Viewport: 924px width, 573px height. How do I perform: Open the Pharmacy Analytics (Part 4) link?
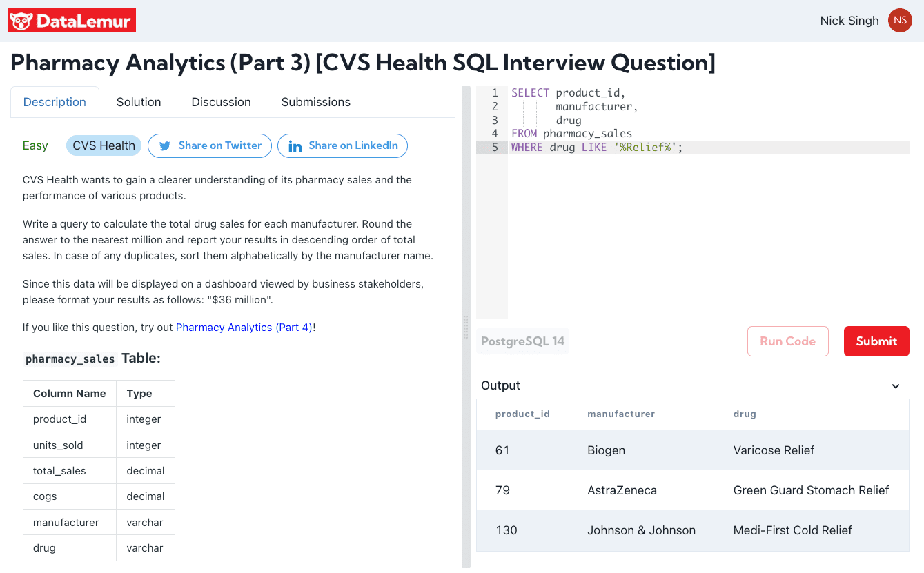pyautogui.click(x=244, y=328)
